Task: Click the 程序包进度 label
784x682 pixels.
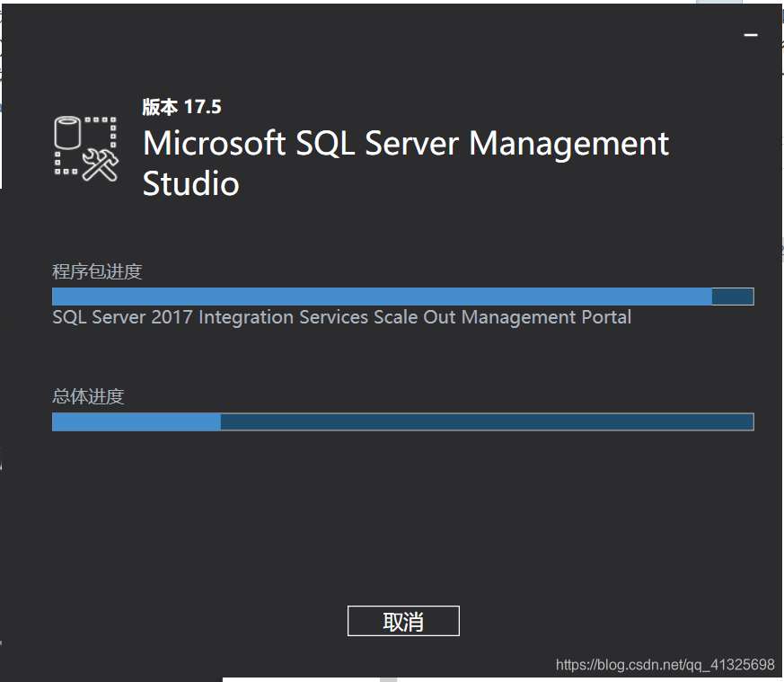Action: [x=97, y=271]
